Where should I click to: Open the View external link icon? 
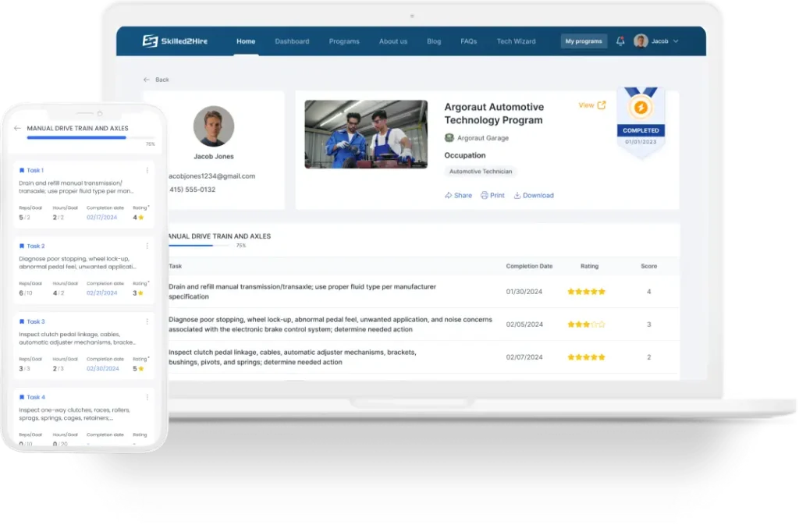point(601,105)
